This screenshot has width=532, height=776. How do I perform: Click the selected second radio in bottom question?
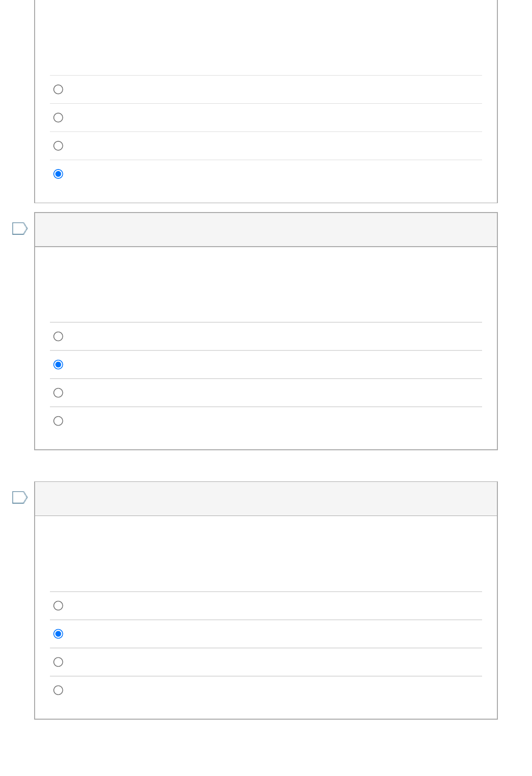click(x=58, y=634)
